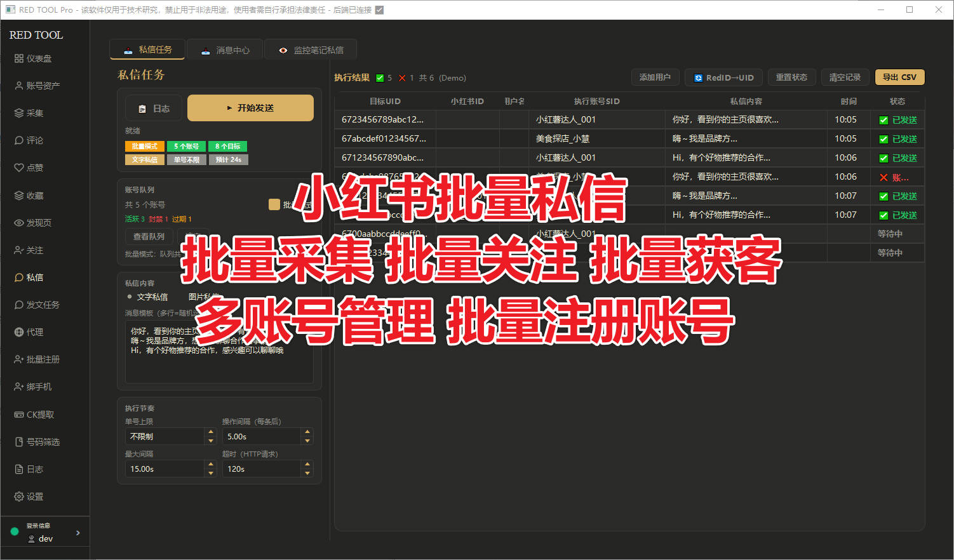The height and width of the screenshot is (560, 954).
Task: Increase the 单号上限 value with up arrow
Action: coord(212,432)
